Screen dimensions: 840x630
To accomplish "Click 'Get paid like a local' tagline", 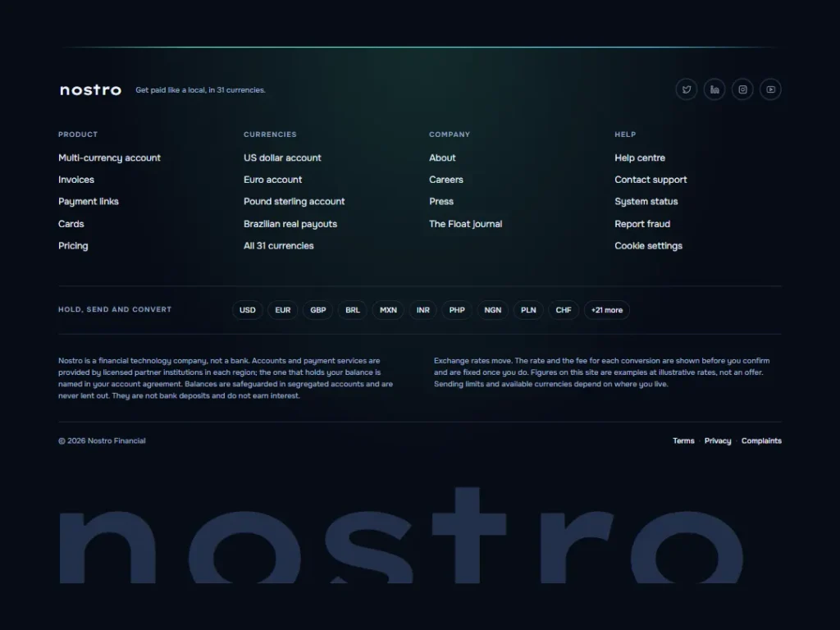I will (x=200, y=90).
